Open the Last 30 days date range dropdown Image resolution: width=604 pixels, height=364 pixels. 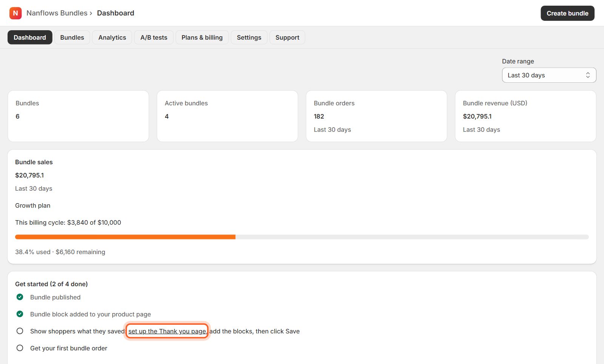click(x=549, y=75)
